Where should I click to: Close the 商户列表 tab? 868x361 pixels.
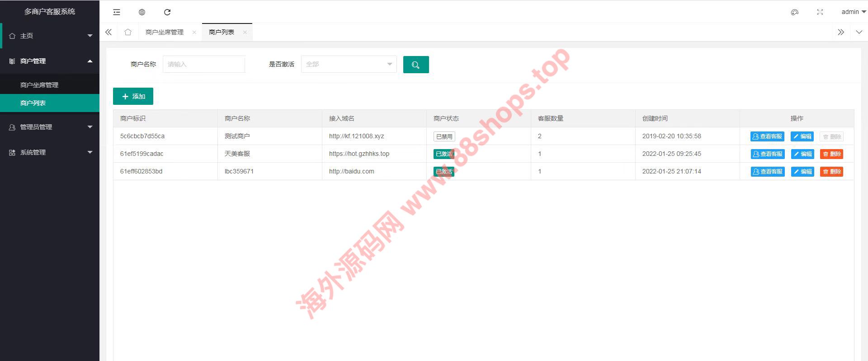pos(245,32)
